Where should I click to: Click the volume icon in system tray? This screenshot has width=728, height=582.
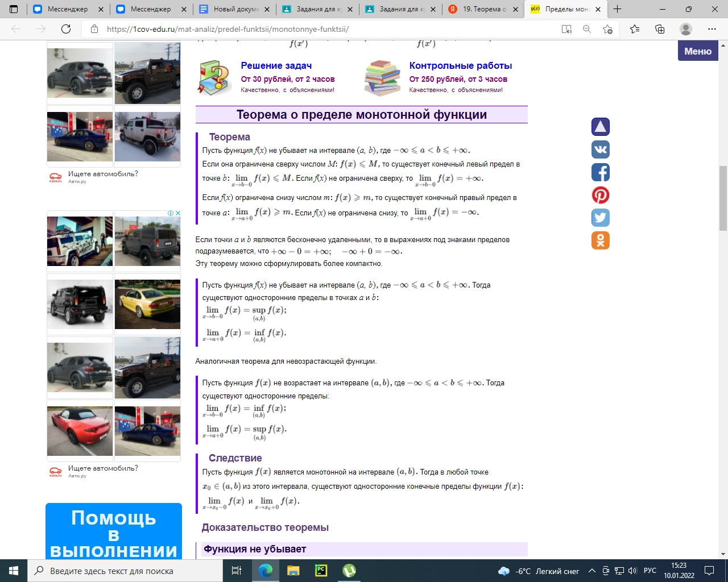[631, 571]
